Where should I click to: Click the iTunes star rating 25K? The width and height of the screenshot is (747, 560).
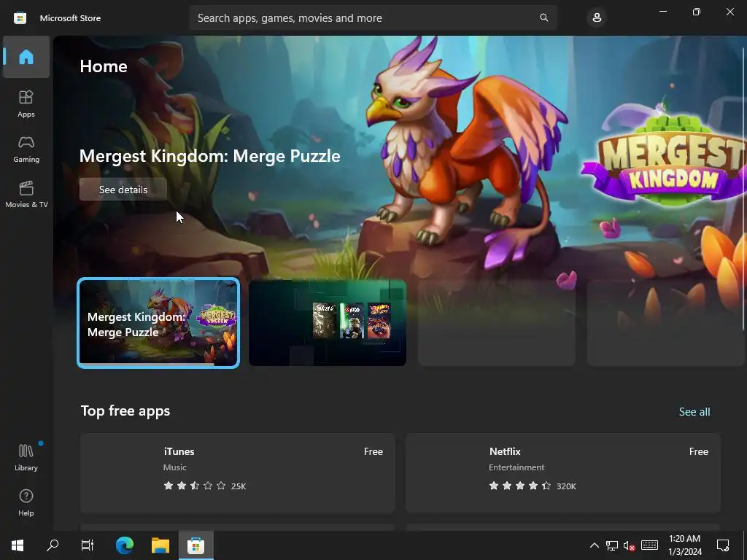click(x=204, y=486)
